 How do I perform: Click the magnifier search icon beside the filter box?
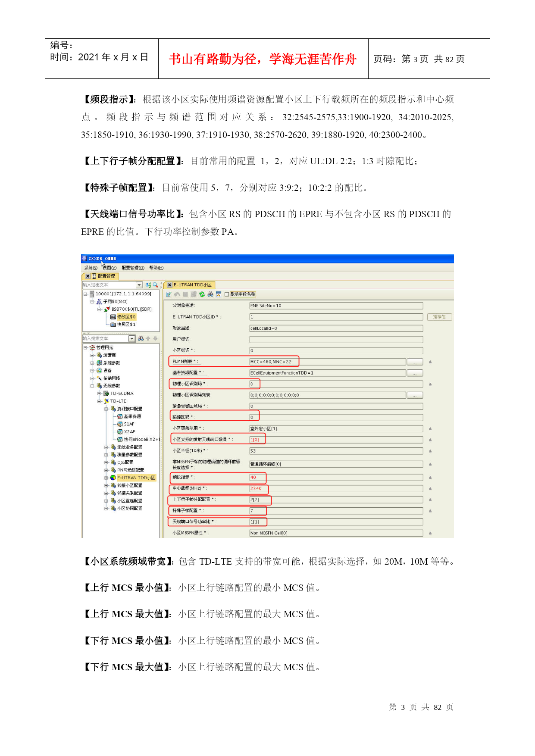tap(155, 285)
